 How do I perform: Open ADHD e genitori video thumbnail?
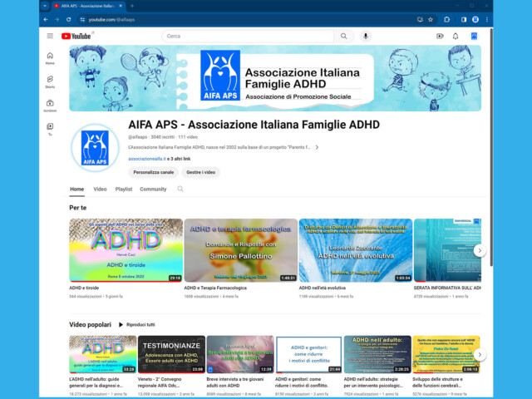pos(308,355)
